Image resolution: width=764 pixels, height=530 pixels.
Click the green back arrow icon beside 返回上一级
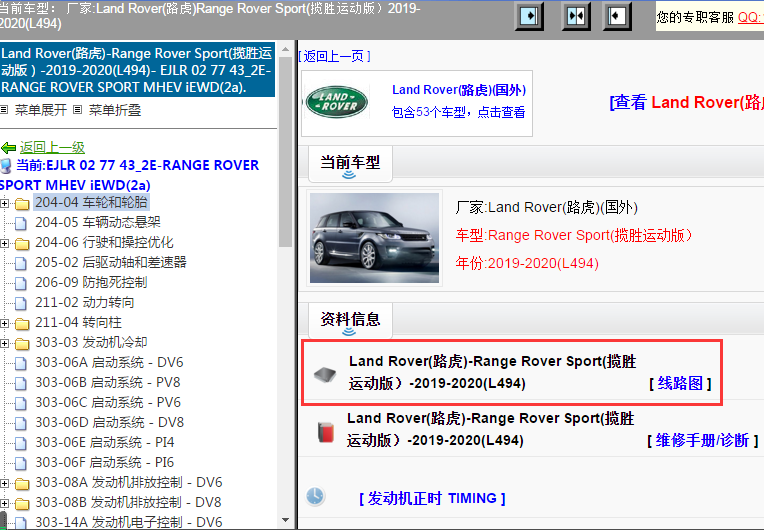(8, 148)
